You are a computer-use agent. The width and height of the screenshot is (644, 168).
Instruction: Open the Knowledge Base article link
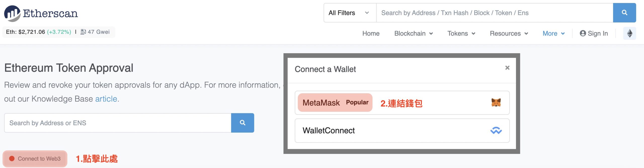pyautogui.click(x=106, y=99)
